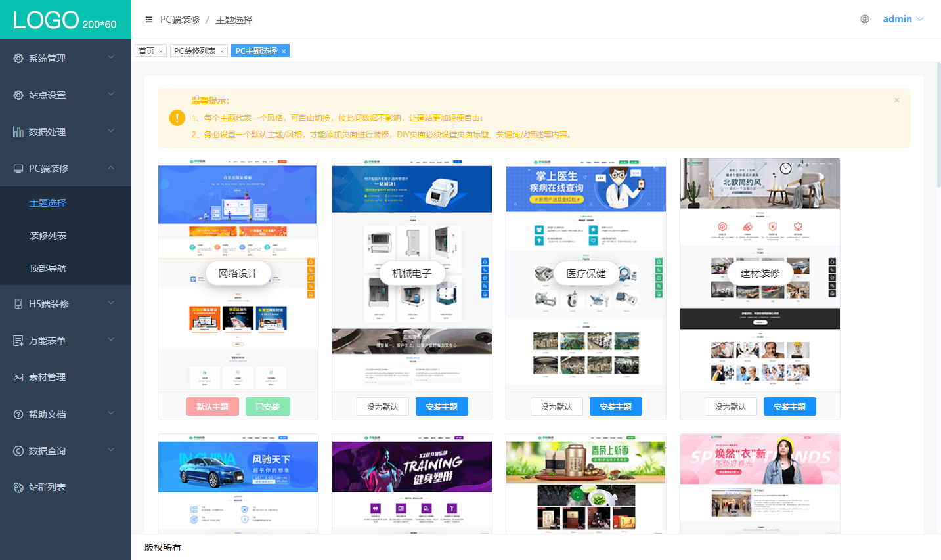The height and width of the screenshot is (560, 941).
Task: Click 安装主题 under 建材装修 theme
Action: 790,406
